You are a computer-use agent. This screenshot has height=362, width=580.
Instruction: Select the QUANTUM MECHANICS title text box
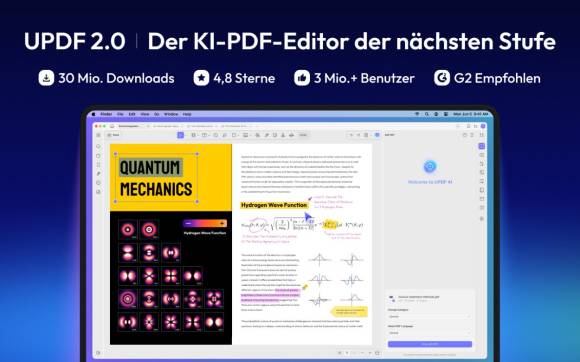pyautogui.click(x=156, y=178)
